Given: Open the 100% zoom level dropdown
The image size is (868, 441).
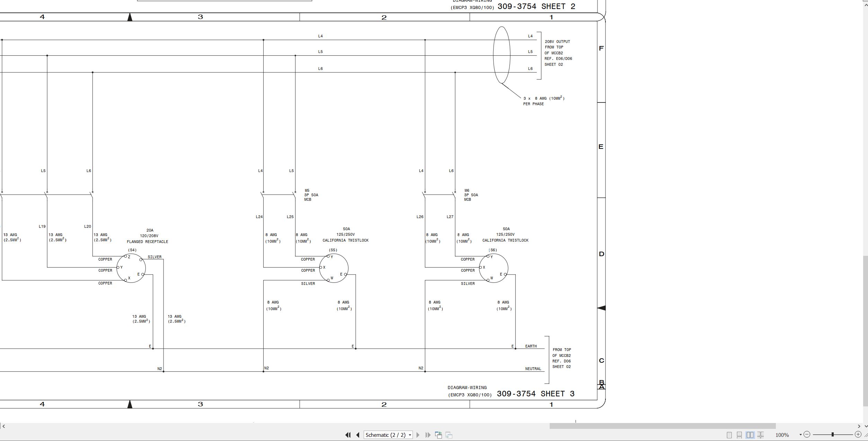Looking at the screenshot, I should 800,435.
